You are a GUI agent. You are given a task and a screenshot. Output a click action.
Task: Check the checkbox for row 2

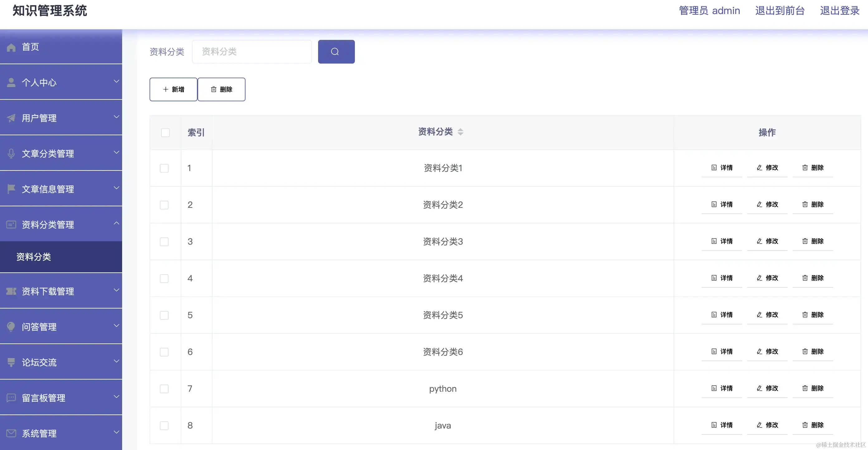click(164, 205)
